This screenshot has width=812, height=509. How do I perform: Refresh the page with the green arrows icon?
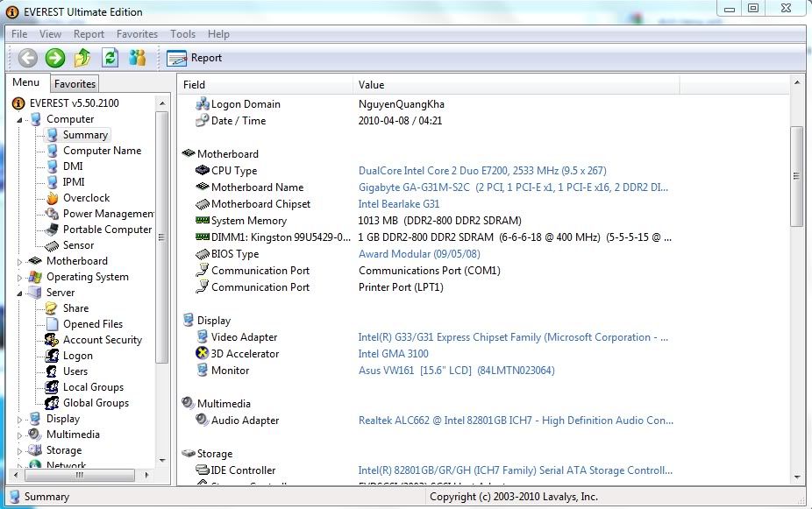coord(110,58)
